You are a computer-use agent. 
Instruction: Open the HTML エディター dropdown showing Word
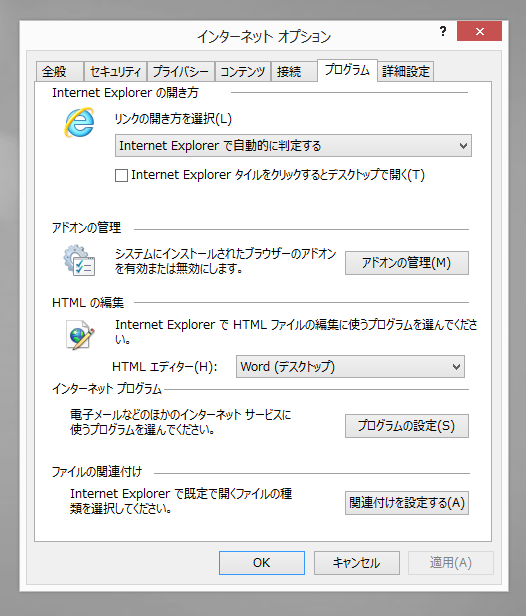350,367
